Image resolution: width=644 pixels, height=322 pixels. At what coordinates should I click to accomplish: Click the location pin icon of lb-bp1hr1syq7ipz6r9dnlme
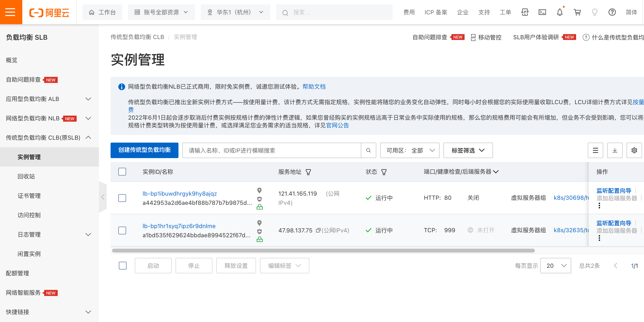click(x=259, y=223)
